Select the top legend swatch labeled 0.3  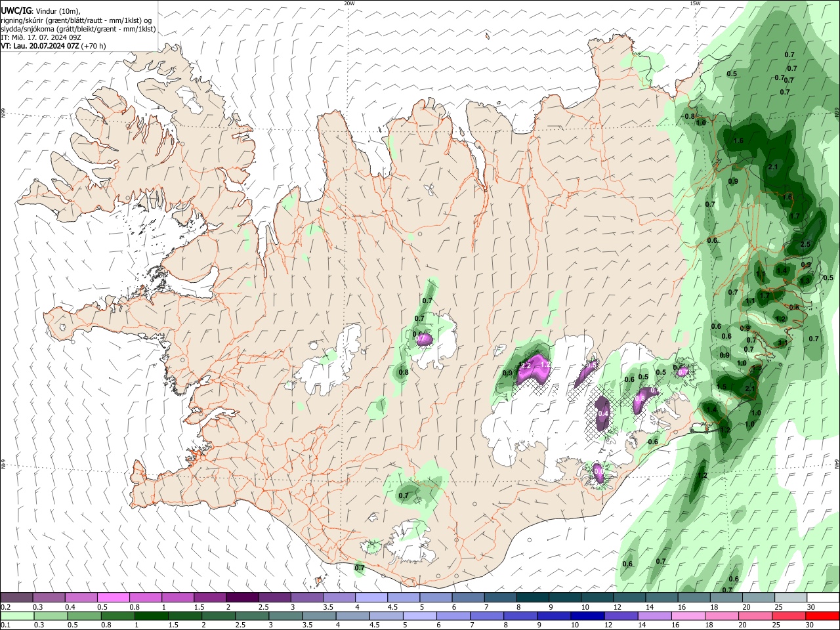(49, 598)
